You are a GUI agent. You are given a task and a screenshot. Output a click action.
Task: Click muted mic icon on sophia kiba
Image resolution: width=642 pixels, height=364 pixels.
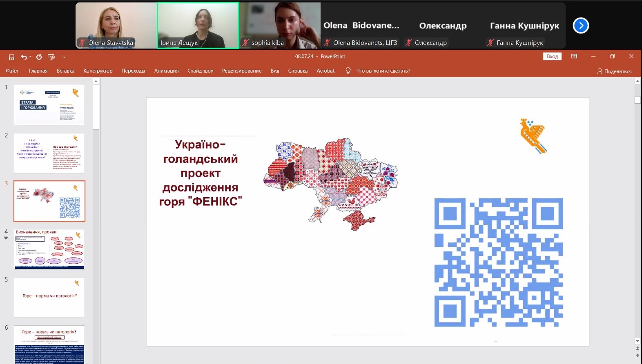(245, 43)
